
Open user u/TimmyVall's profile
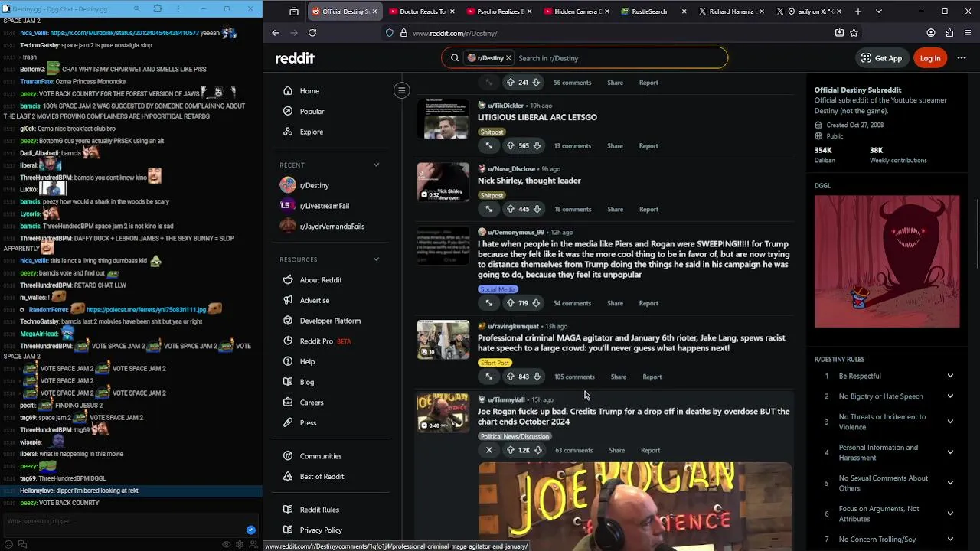tap(506, 399)
